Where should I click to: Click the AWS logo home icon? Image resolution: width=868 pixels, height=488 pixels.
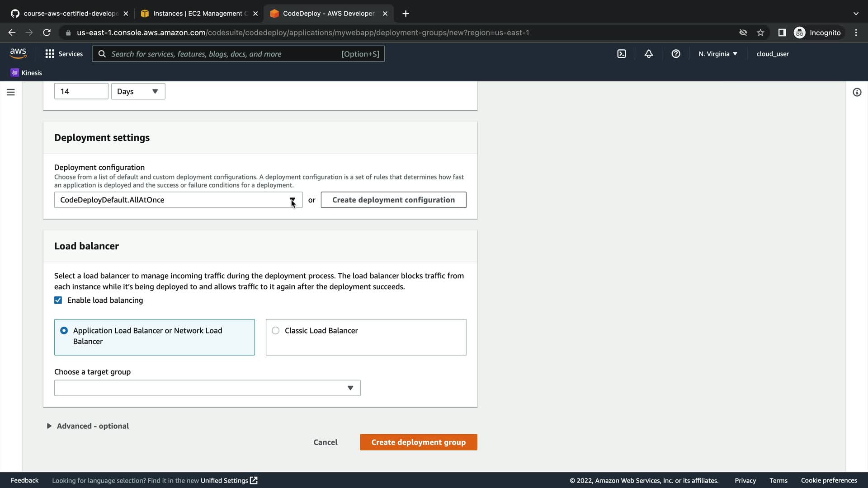(x=18, y=53)
